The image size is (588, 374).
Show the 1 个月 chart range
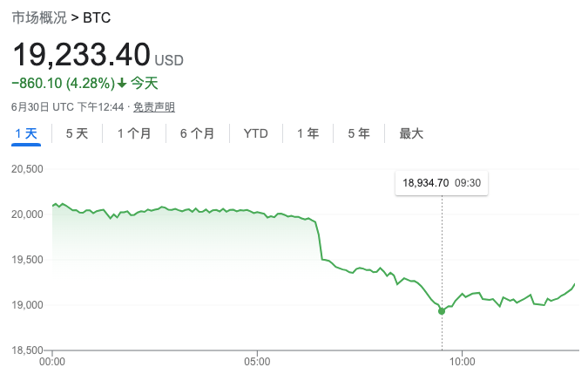click(134, 133)
